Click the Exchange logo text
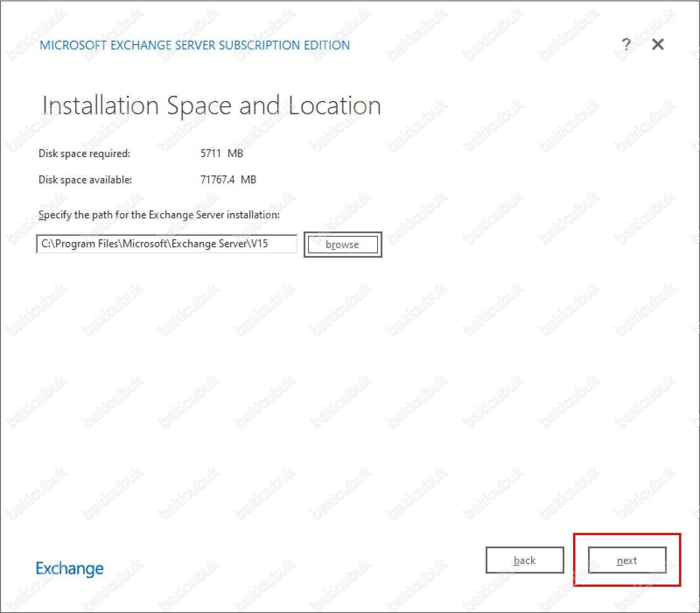Image resolution: width=700 pixels, height=613 pixels. (x=70, y=569)
